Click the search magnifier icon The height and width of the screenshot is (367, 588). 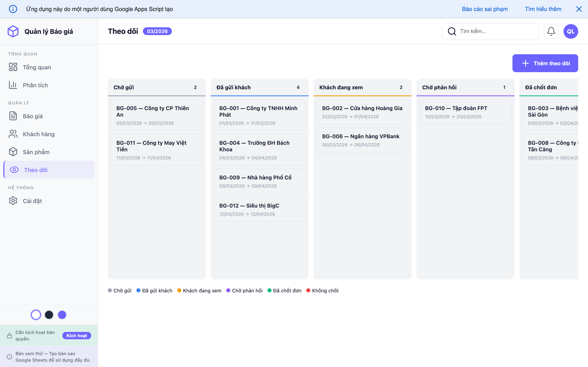[x=452, y=31]
